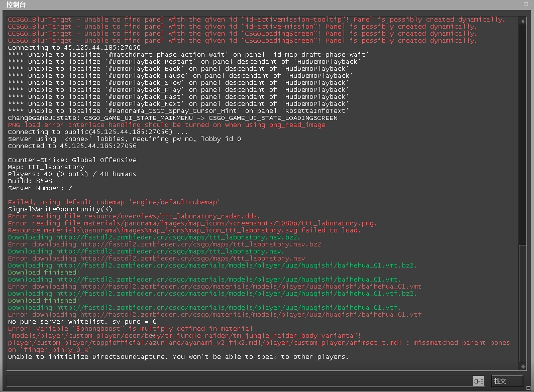The height and width of the screenshot is (392, 534).
Task: Click the "Counter-Strike: Global Offensive" line
Action: tap(72, 160)
